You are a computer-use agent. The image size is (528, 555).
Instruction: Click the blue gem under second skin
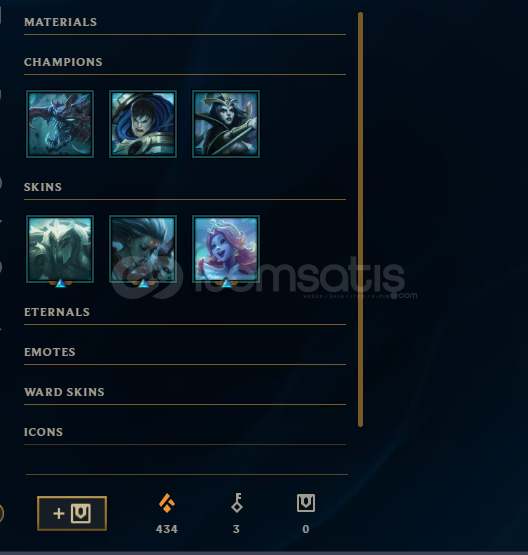tap(143, 283)
